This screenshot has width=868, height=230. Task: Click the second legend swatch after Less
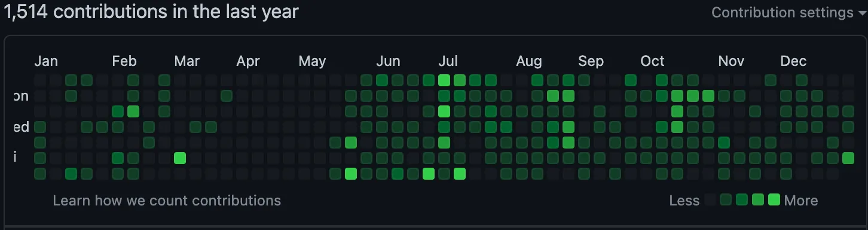[x=726, y=200]
